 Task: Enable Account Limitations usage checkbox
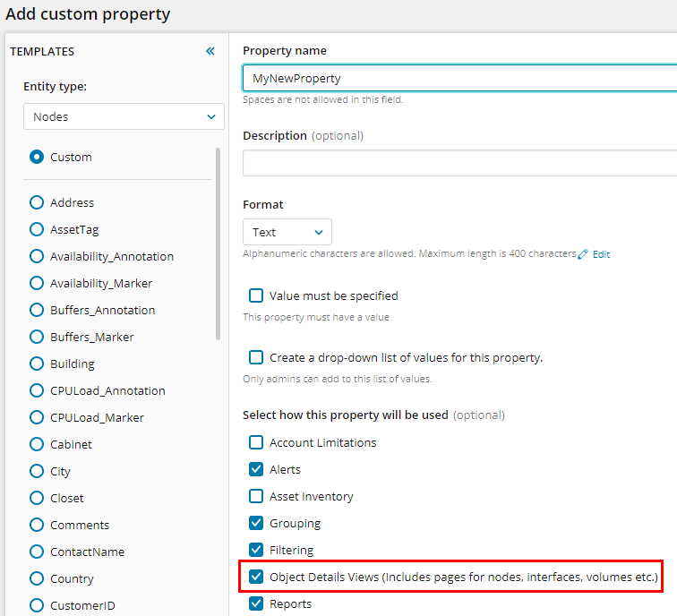(256, 442)
